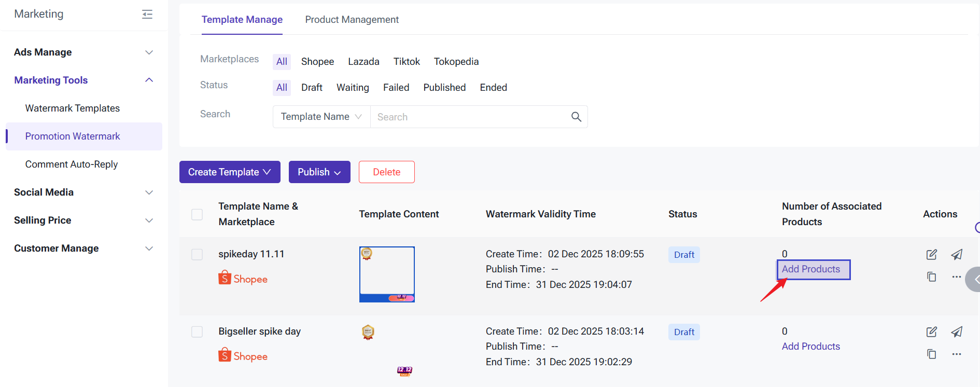This screenshot has height=387, width=980.
Task: Copy the spikeday 11.11 template
Action: click(931, 277)
